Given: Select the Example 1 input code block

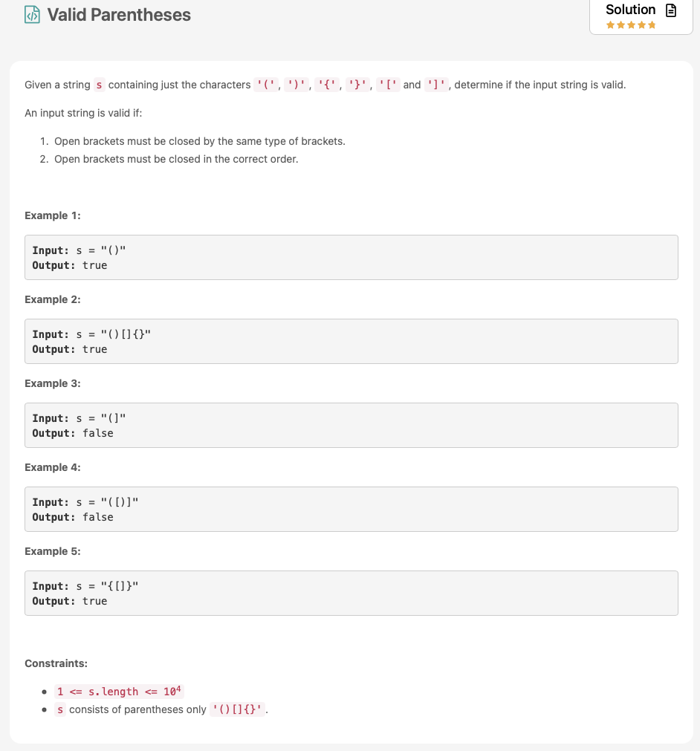Looking at the screenshot, I should [x=351, y=257].
